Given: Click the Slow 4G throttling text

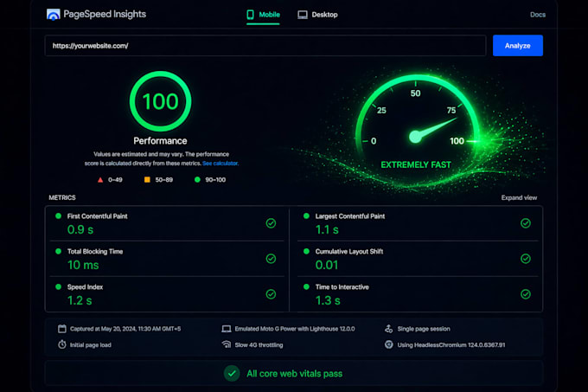Looking at the screenshot, I should (x=259, y=344).
